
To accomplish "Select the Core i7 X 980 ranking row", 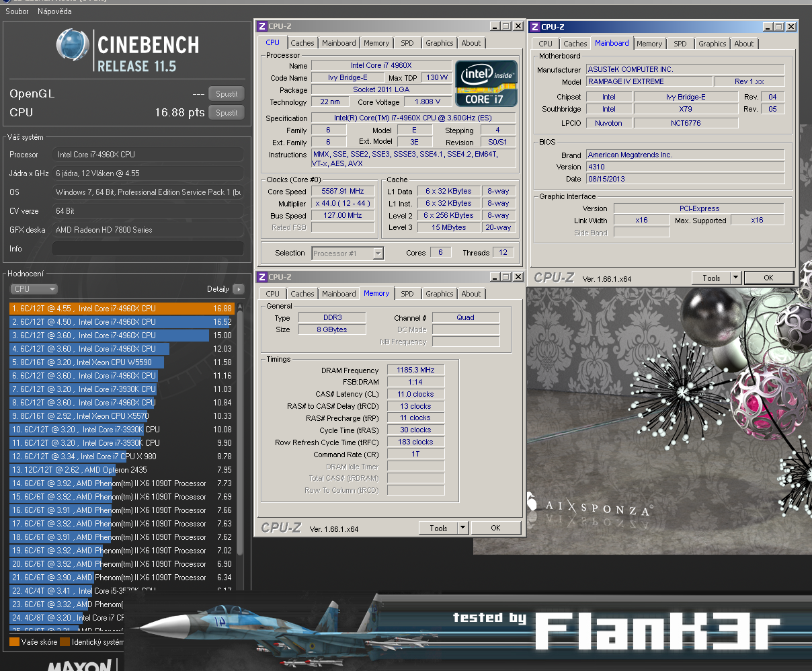I will pos(122,457).
